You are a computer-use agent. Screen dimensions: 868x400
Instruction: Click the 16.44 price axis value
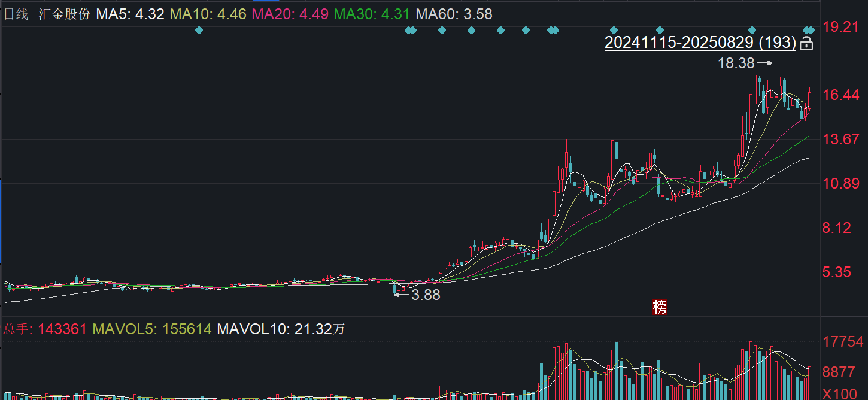[x=841, y=95]
